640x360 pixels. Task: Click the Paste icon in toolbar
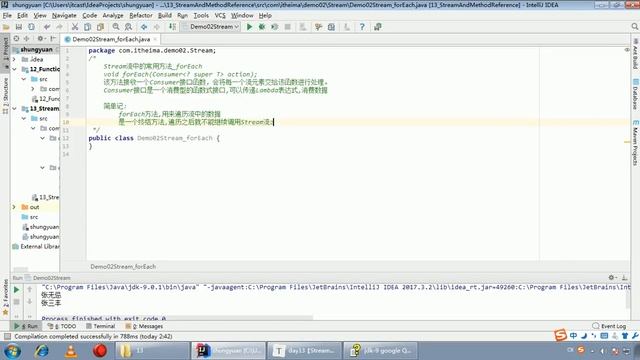pyautogui.click(x=100, y=27)
